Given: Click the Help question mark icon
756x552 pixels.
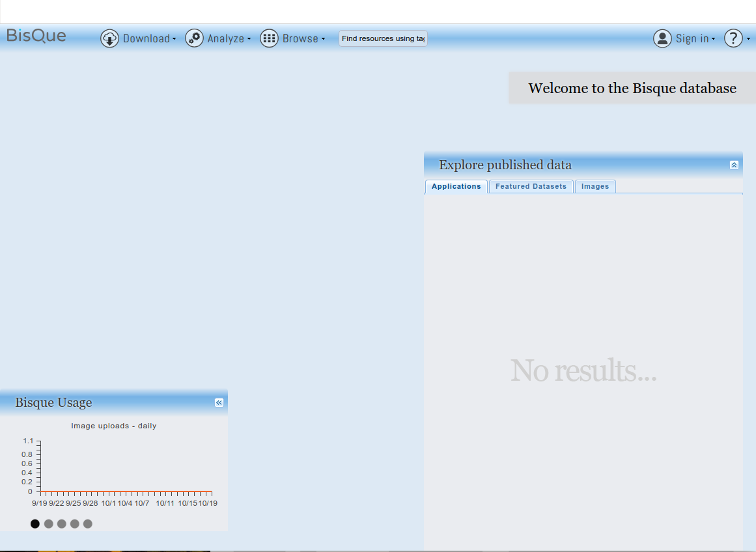Looking at the screenshot, I should [x=733, y=38].
